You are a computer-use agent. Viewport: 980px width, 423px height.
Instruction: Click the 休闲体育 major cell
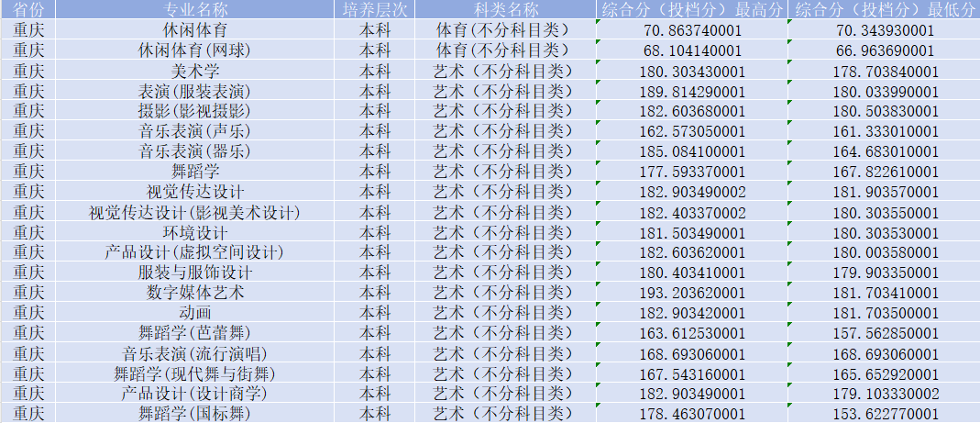click(194, 30)
